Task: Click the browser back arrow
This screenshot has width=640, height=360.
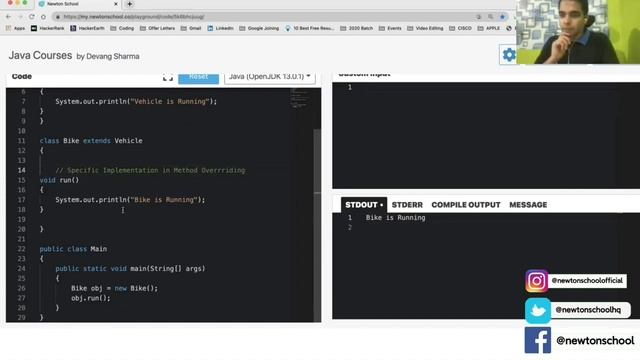Action: (9, 17)
